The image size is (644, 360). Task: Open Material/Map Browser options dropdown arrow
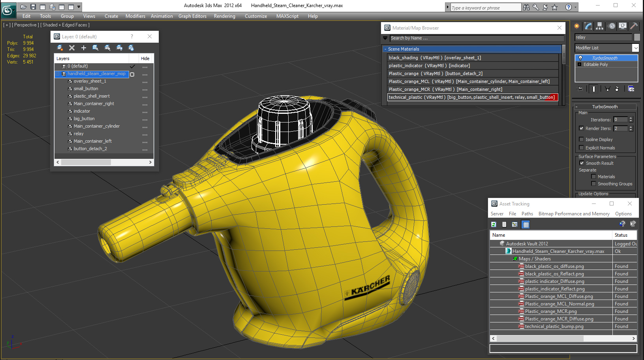pyautogui.click(x=385, y=38)
